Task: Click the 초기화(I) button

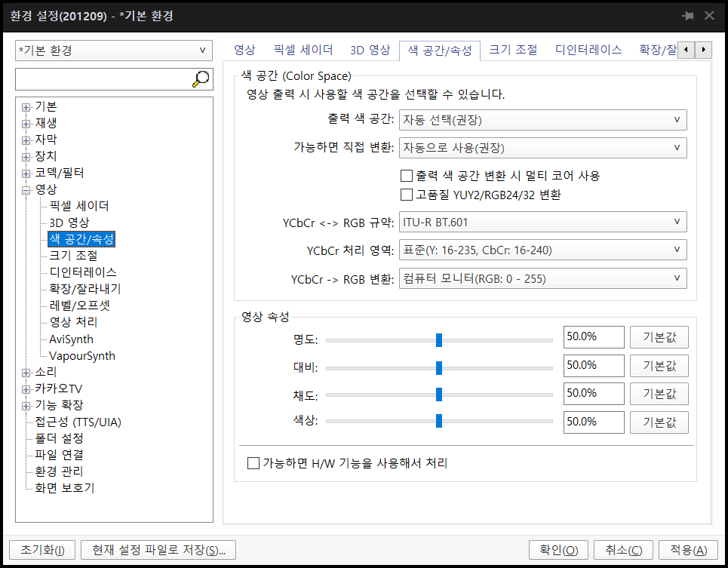Action: point(42,550)
